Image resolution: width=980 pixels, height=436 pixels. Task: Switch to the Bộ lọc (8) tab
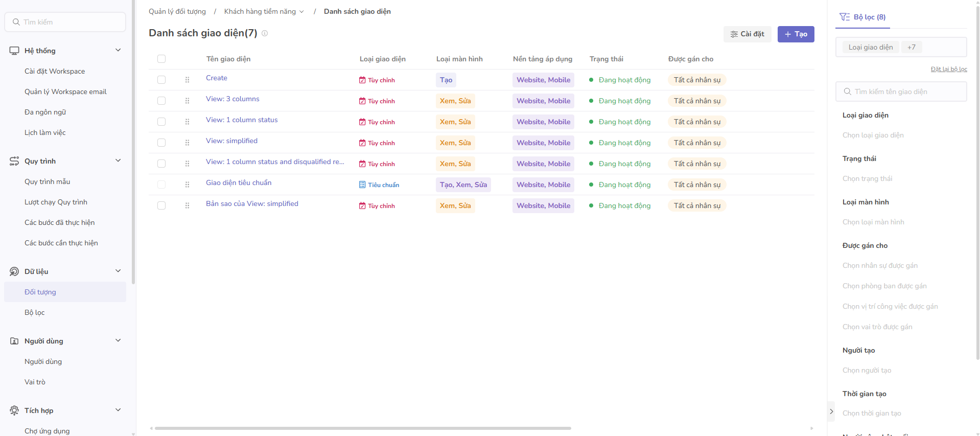[863, 17]
